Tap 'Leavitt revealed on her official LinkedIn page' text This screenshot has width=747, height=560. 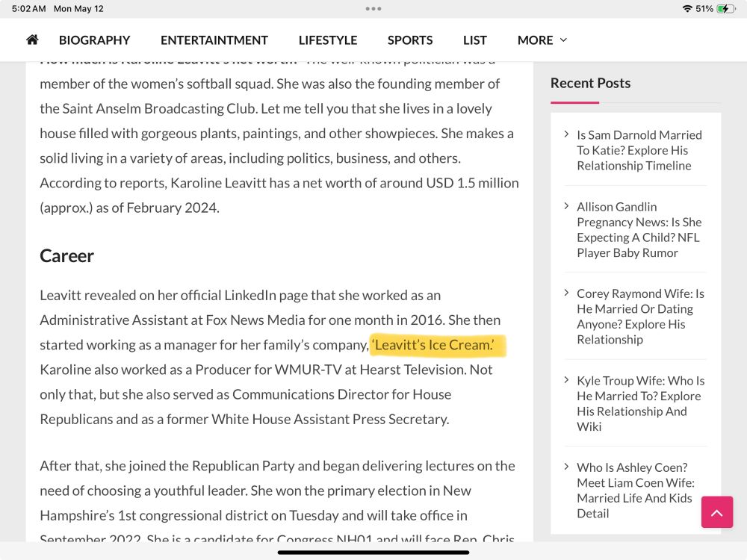[173, 295]
